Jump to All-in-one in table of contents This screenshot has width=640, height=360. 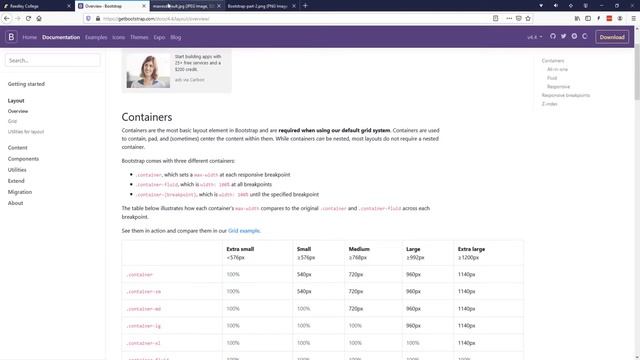[x=557, y=69]
